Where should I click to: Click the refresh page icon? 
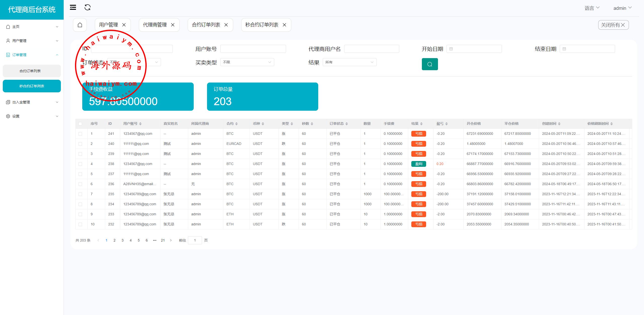(87, 8)
